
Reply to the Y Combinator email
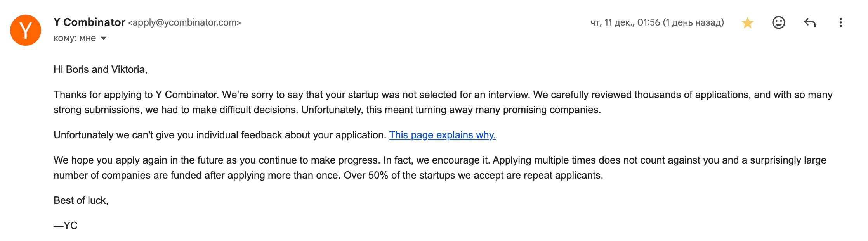[x=809, y=23]
